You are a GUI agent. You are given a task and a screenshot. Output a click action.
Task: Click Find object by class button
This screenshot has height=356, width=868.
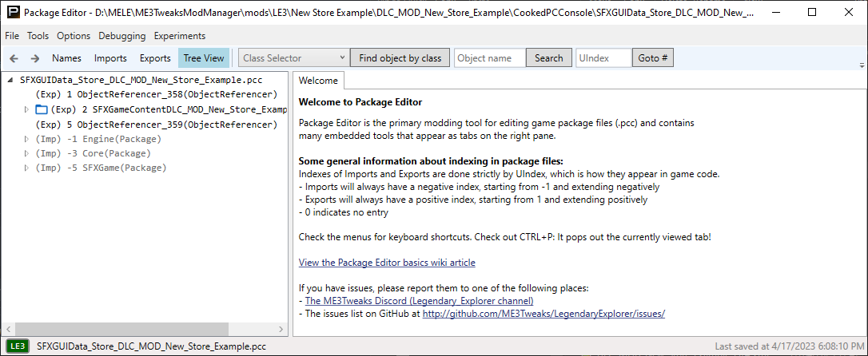click(400, 58)
